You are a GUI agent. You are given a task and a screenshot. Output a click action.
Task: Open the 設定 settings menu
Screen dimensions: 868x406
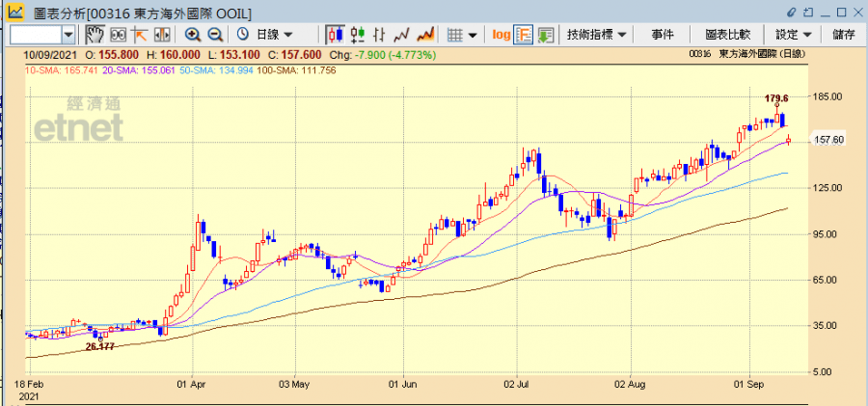click(x=793, y=35)
